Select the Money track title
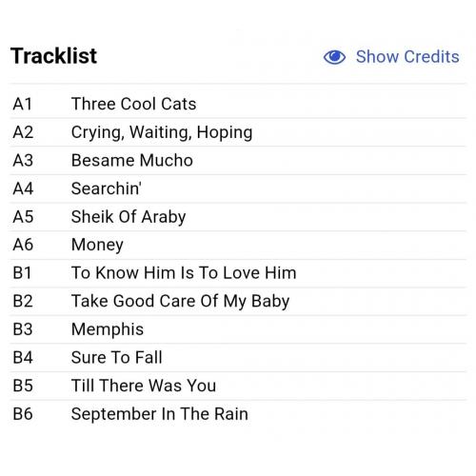This screenshot has width=476, height=476. 97,245
